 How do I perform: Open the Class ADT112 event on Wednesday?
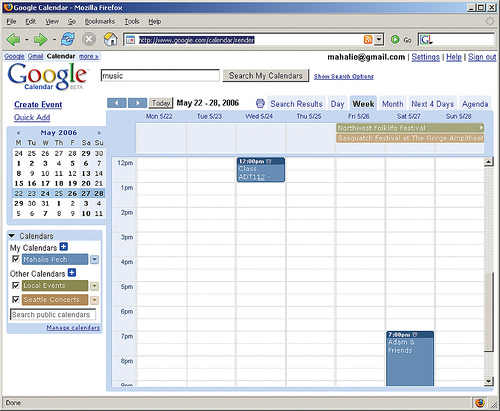pos(261,170)
